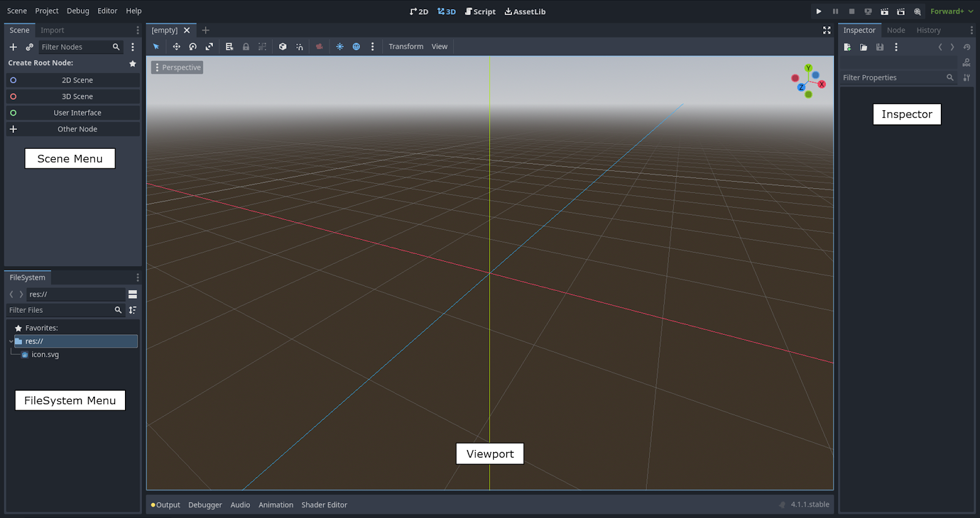980x518 pixels.
Task: Lock the selected node using padlock icon
Action: 246,47
